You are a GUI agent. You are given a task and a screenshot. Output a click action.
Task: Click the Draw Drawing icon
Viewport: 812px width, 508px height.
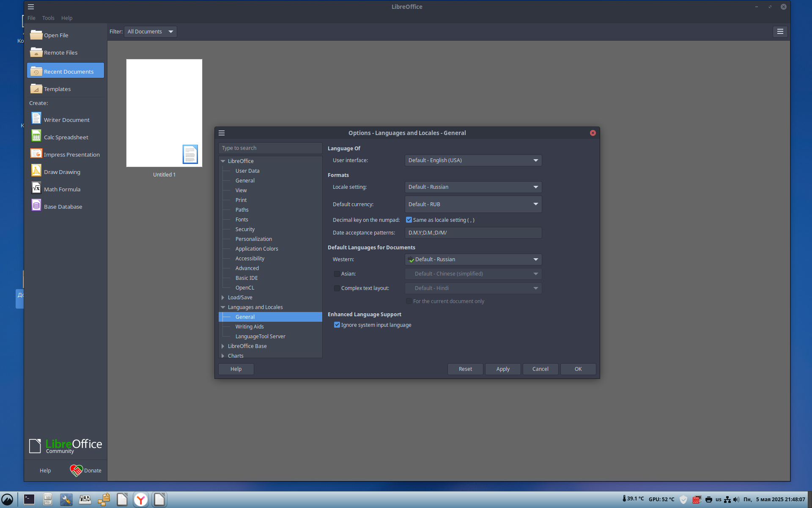point(36,171)
